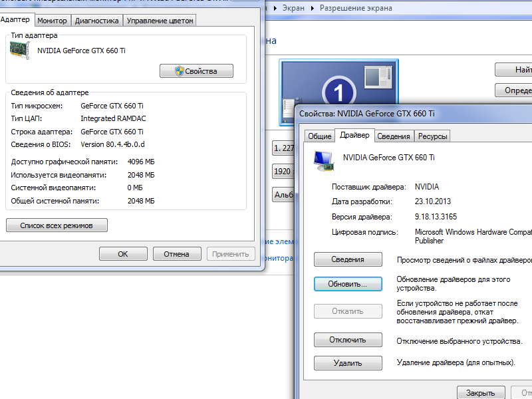Click the 0 МБ system video memory value
532x399 pixels.
click(135, 188)
